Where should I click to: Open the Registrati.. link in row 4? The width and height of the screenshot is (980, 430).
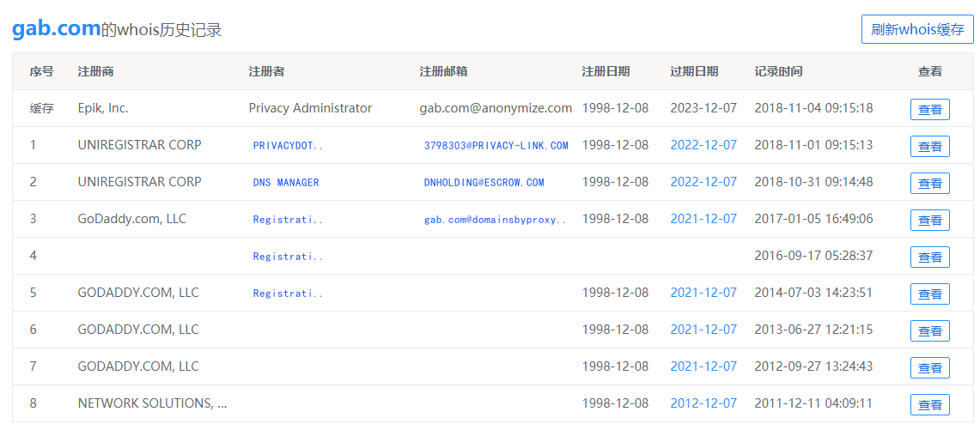pyautogui.click(x=288, y=257)
